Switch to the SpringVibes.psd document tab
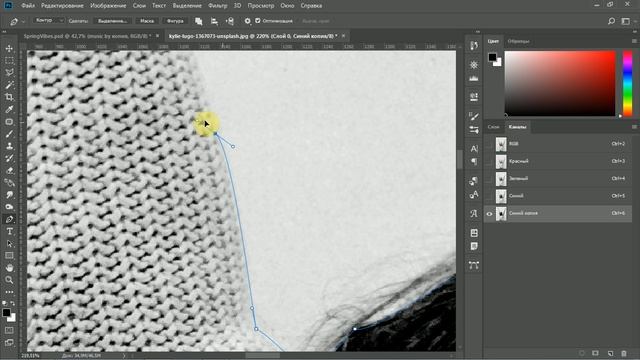The height and width of the screenshot is (360, 640). [87, 36]
